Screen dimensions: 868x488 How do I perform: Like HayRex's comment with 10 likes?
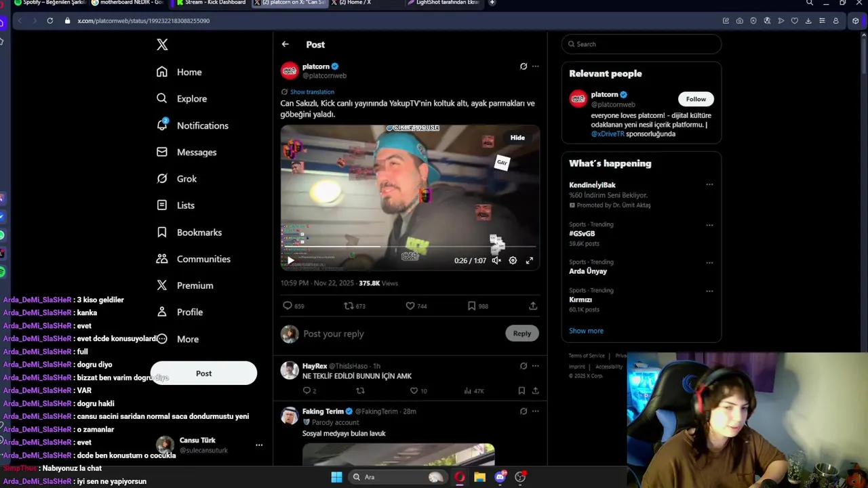pos(418,390)
